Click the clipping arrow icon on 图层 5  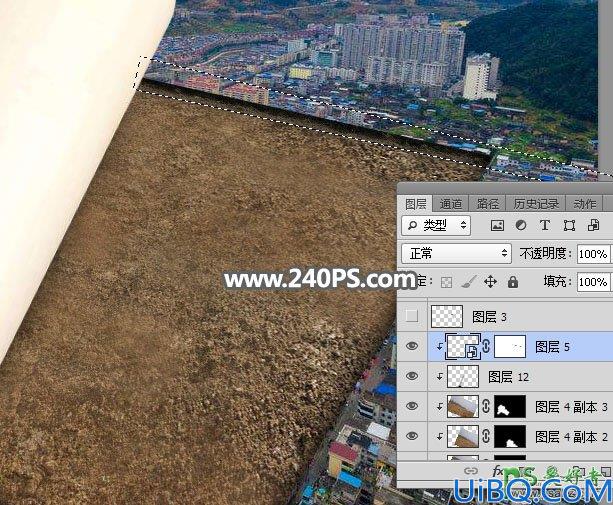(x=440, y=346)
